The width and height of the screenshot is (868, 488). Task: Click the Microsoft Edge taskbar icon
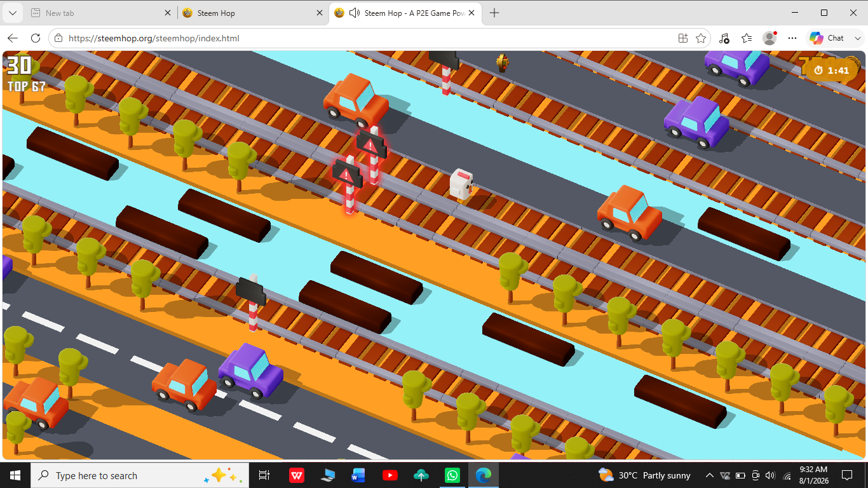(x=484, y=475)
